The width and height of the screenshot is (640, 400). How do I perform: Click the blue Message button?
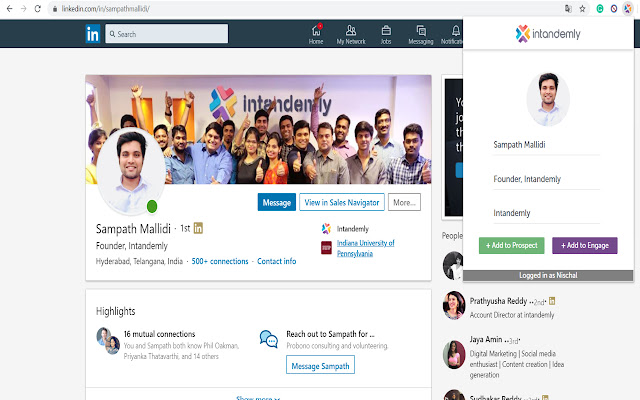pos(277,202)
